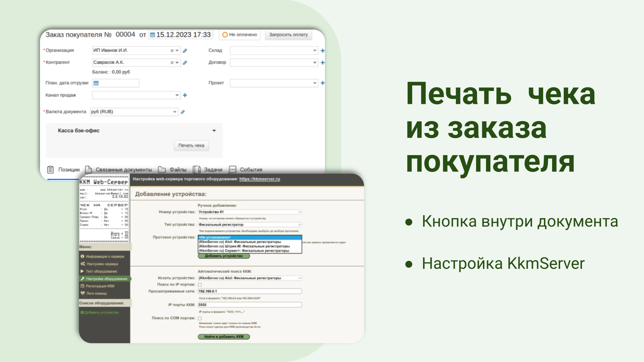Click the Файлы folder icon

[162, 170]
